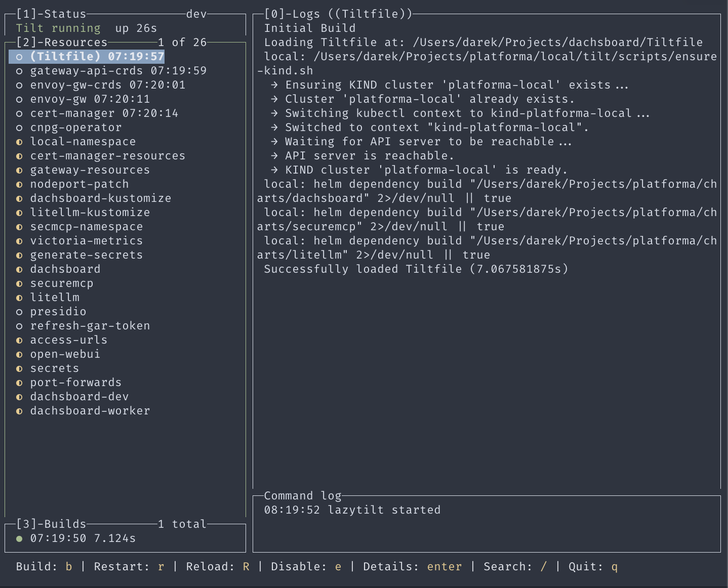Click the green build status dot in Builds

[19, 538]
